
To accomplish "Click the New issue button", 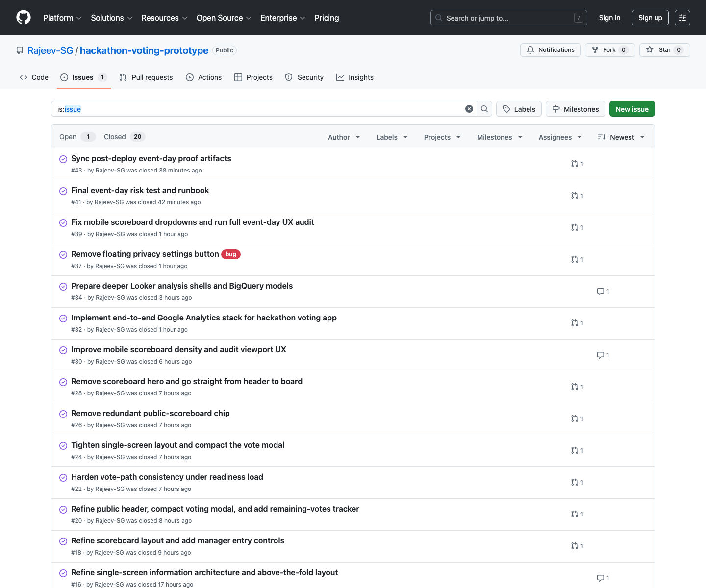I will tap(631, 109).
